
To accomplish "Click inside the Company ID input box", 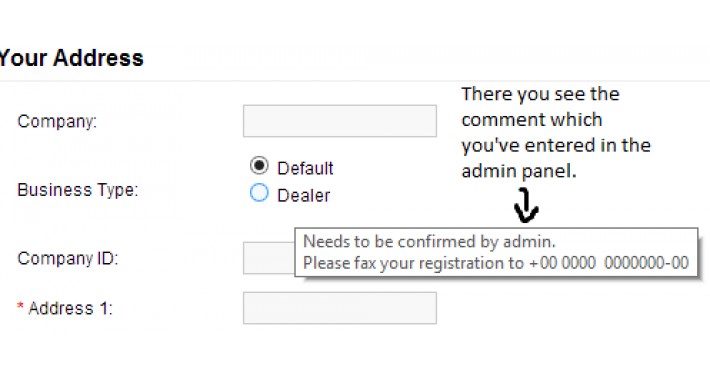I will coord(269,258).
